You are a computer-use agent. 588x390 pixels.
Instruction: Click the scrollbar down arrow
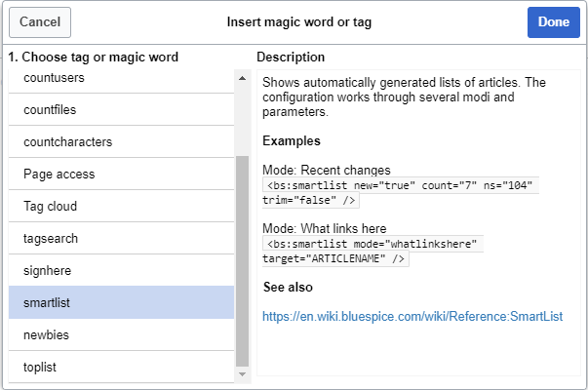point(242,374)
